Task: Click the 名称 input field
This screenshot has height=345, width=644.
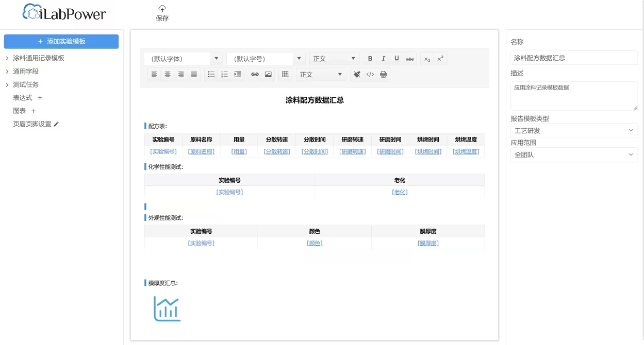Action: click(574, 58)
